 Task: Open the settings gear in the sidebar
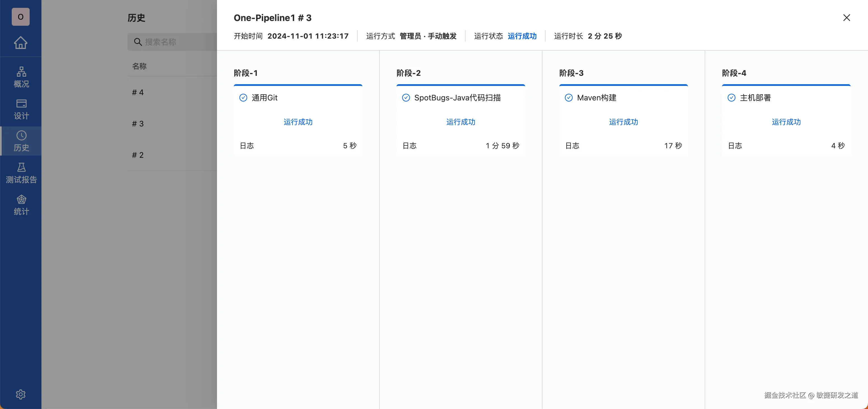(x=21, y=394)
